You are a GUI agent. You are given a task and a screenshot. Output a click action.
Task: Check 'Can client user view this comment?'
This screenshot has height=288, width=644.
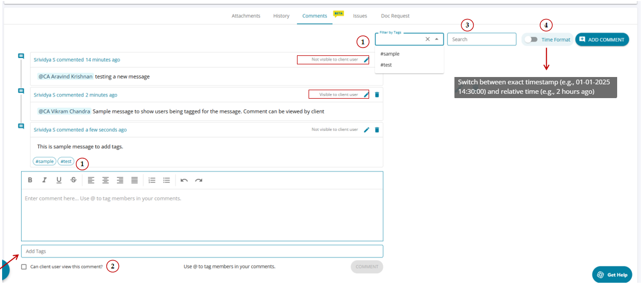coord(24,267)
